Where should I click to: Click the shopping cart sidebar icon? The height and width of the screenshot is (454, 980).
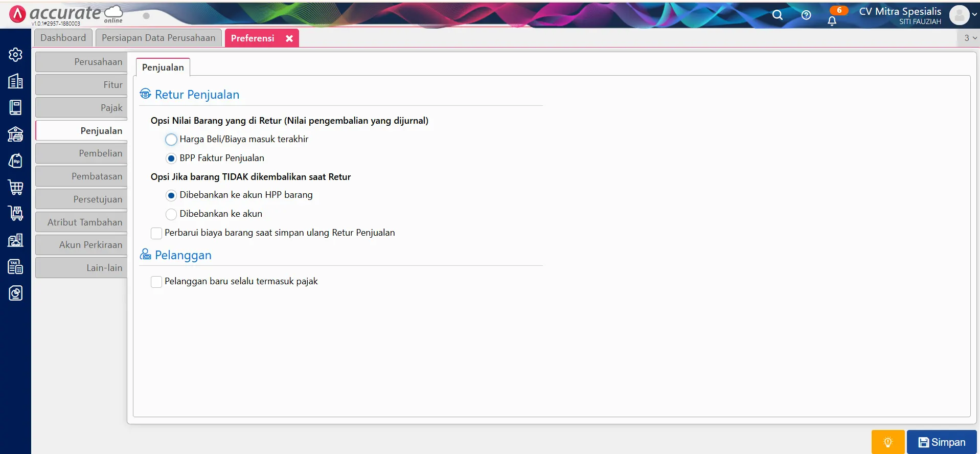[x=15, y=187]
